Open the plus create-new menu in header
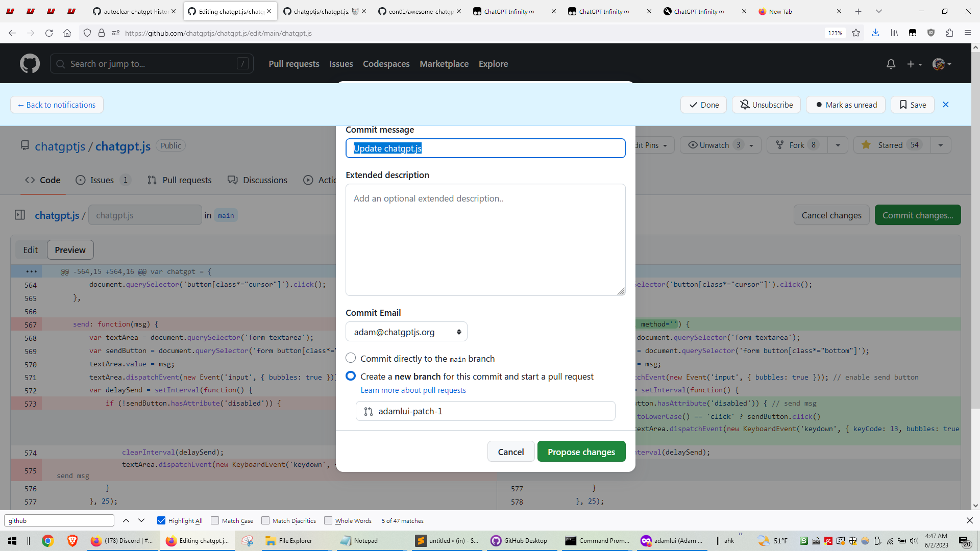The width and height of the screenshot is (980, 551). pos(914,64)
